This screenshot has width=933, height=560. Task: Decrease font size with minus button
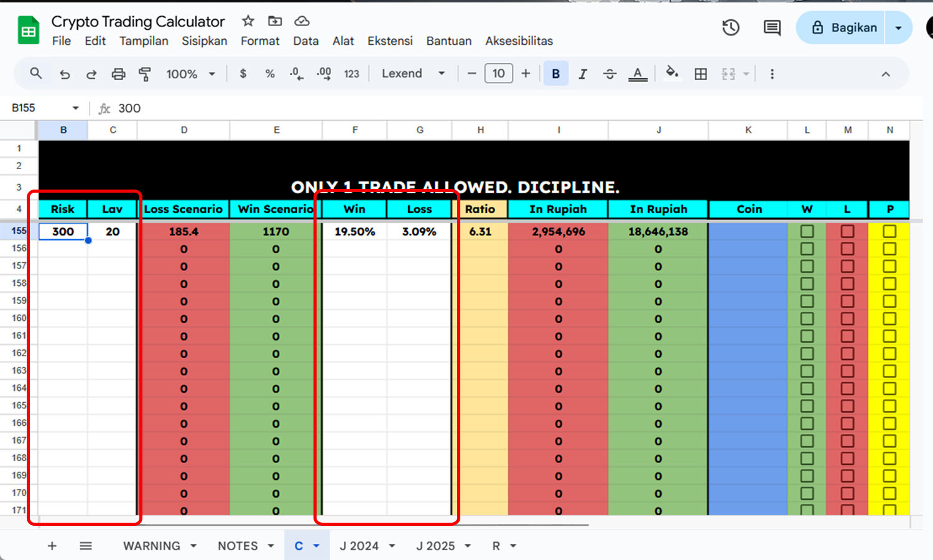[x=471, y=73]
